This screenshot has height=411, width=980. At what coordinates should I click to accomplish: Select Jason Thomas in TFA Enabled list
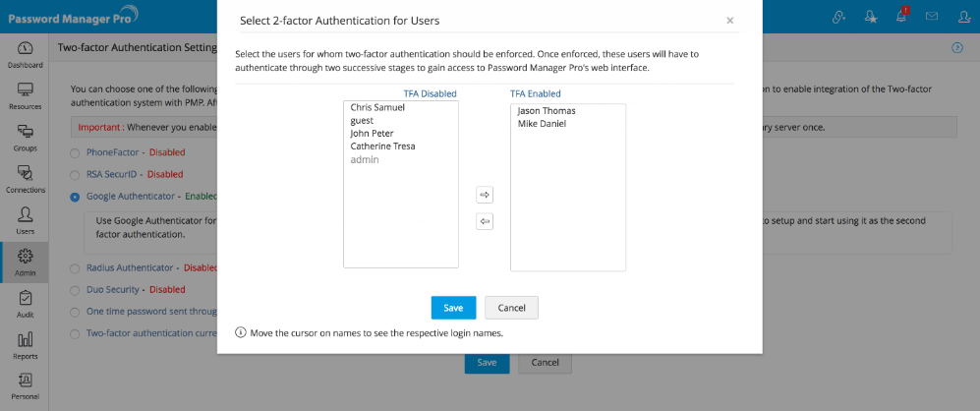pyautogui.click(x=547, y=111)
